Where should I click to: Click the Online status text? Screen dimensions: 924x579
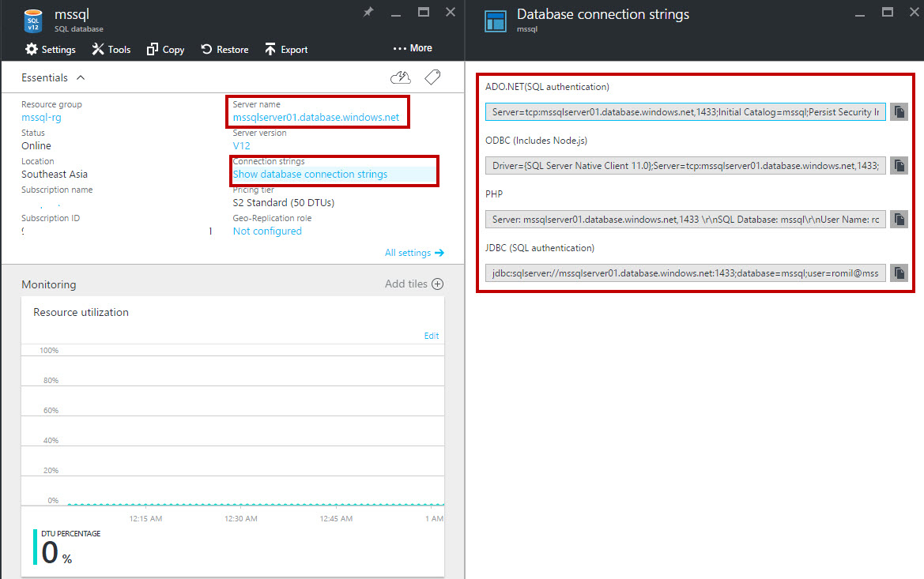tap(36, 145)
